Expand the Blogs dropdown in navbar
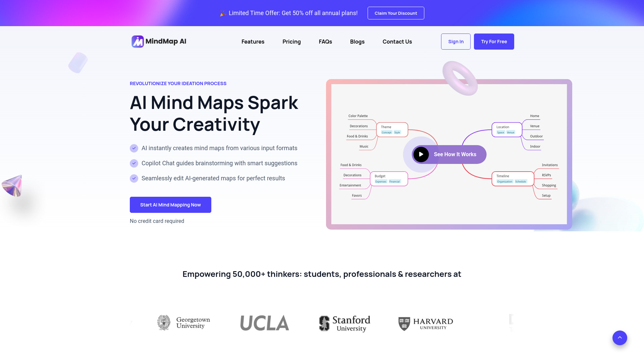 357,42
